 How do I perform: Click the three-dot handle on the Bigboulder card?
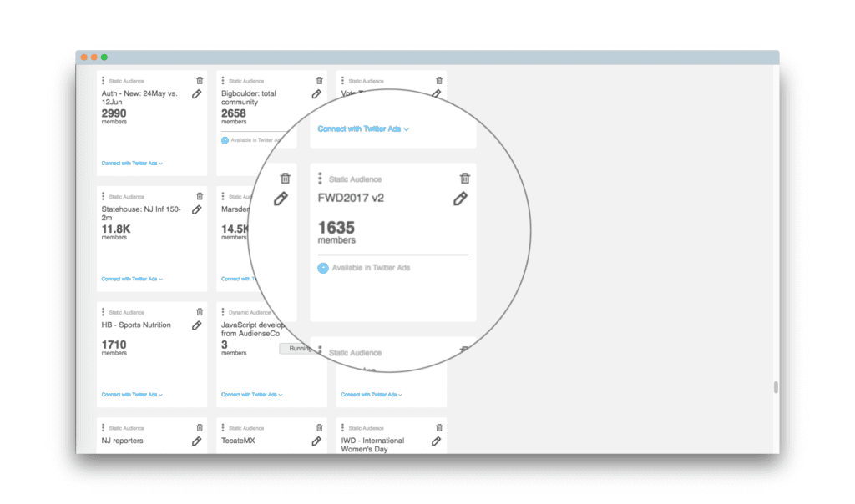click(x=223, y=81)
